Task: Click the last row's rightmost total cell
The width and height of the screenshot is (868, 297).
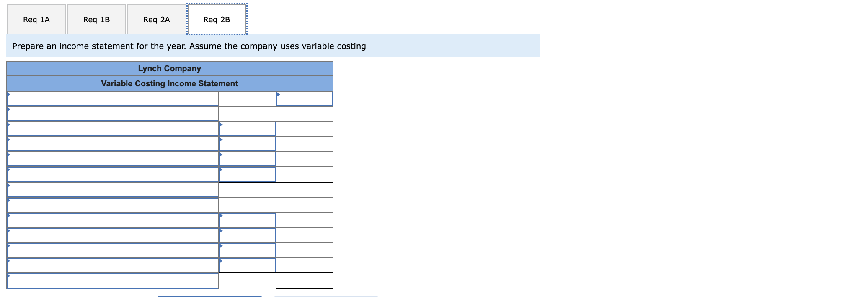Action: pos(305,281)
